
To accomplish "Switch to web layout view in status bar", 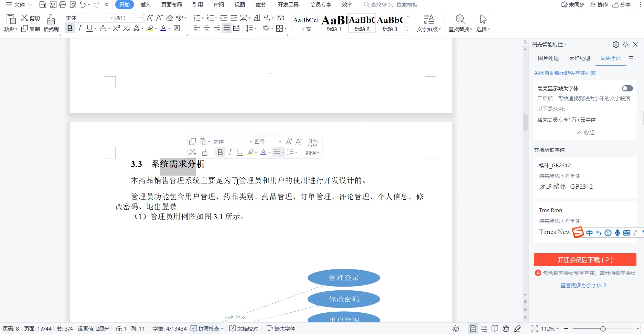I will 506,329.
